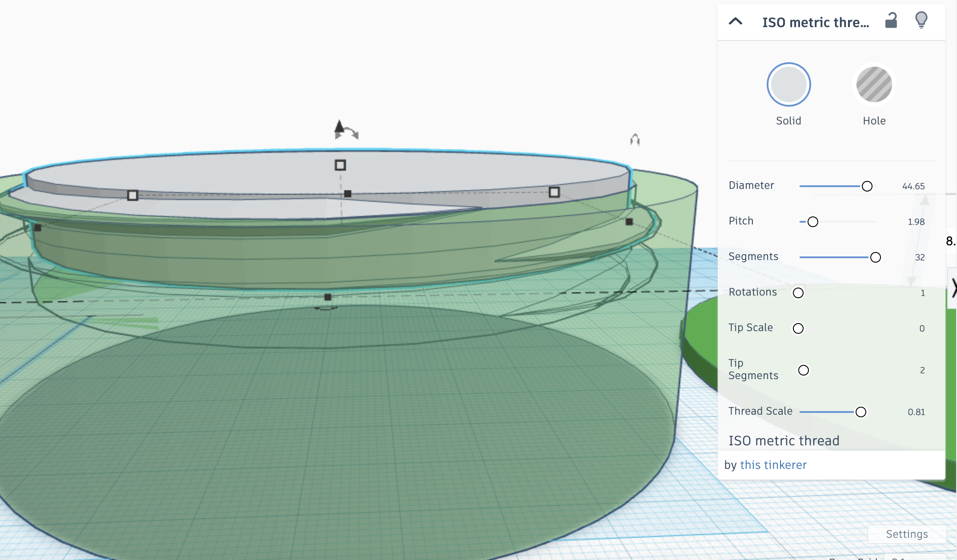Click the Thread Scale slider handle
The image size is (957, 560).
860,412
